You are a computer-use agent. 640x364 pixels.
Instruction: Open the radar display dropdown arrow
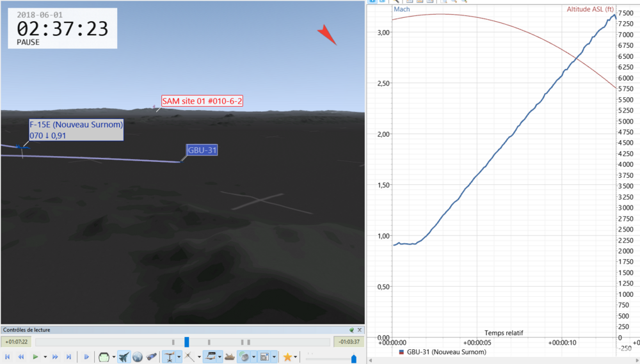[x=254, y=357]
